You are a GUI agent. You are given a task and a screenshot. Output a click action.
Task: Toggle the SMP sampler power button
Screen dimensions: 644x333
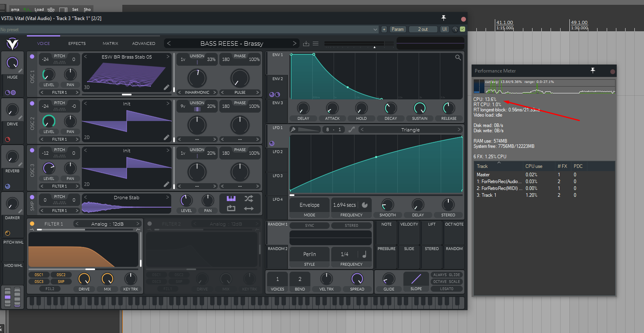32,197
